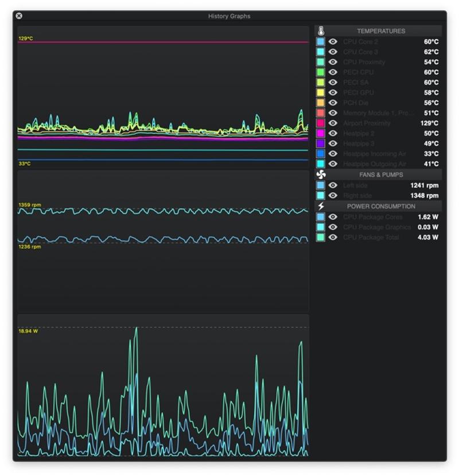Pick color for Right side fan
Screen dimensions: 459x476
[x=321, y=196]
